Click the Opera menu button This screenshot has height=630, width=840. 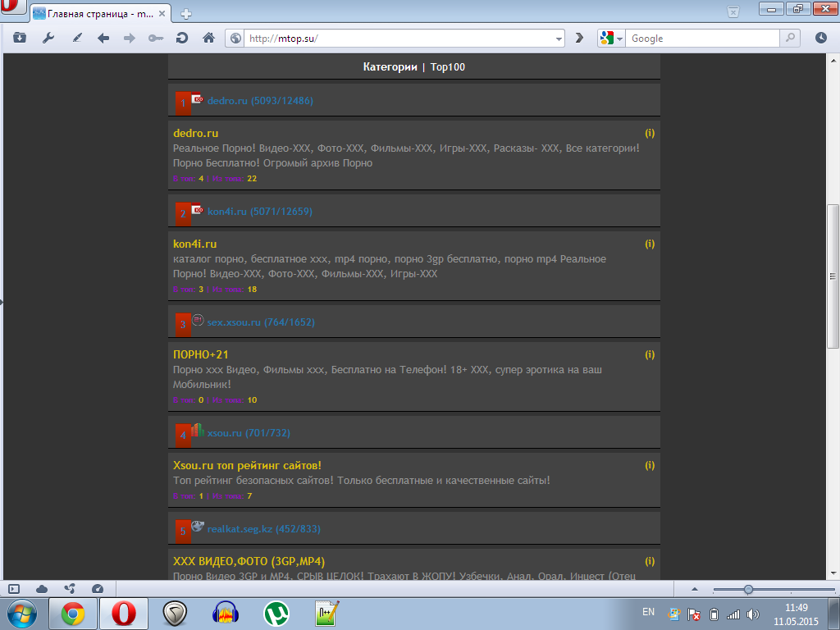coord(13,7)
